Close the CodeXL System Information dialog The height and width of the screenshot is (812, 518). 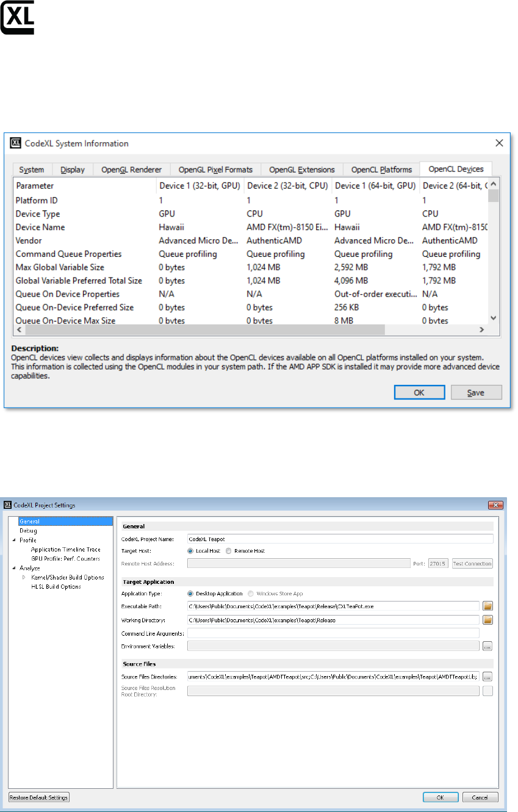pos(499,143)
